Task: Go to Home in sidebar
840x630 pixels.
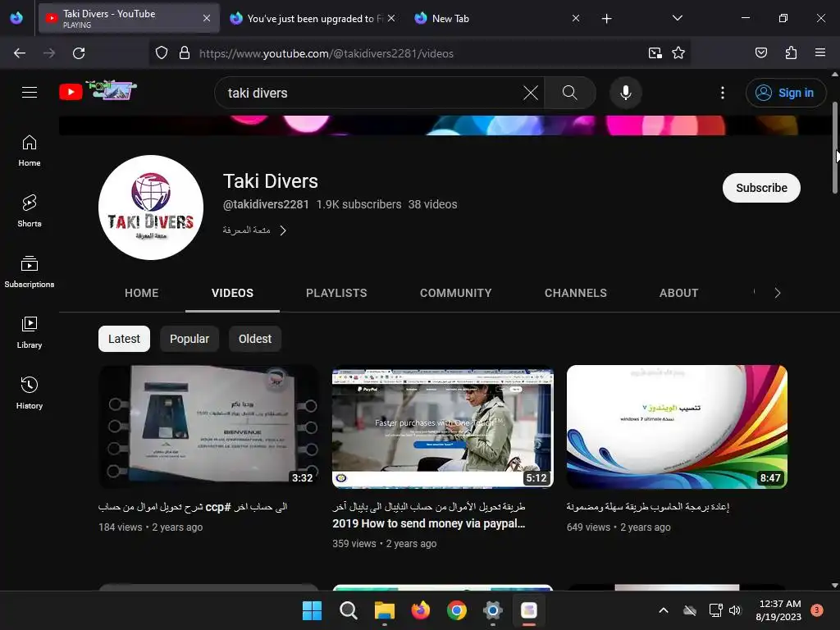Action: click(x=30, y=151)
